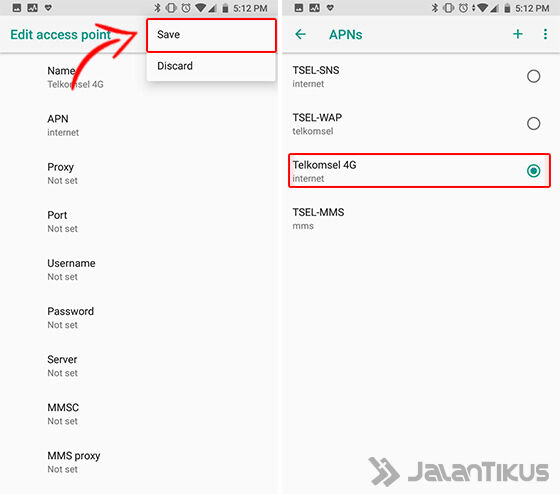Tap Bluetooth icon in right status bar
The height and width of the screenshot is (494, 560).
pyautogui.click(x=435, y=8)
